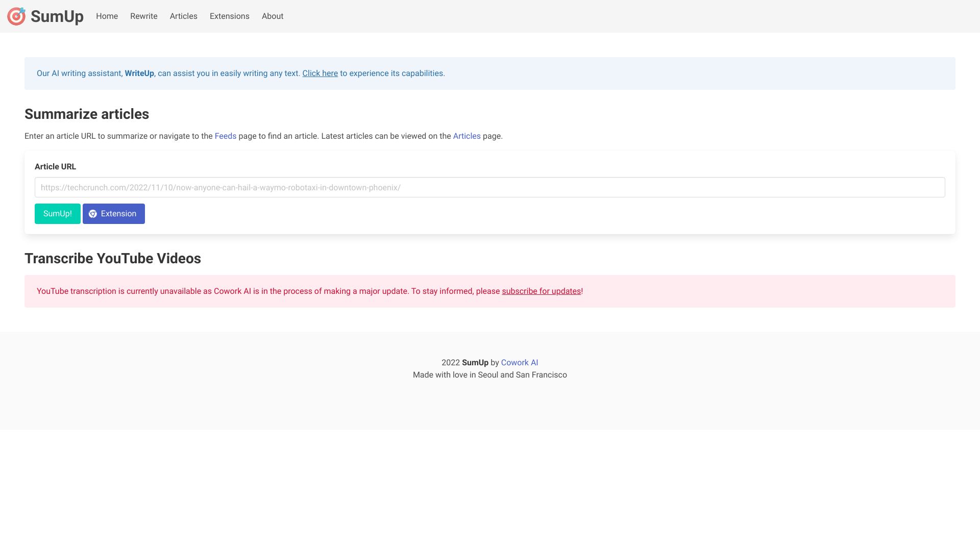
Task: Select Extensions in the top navigation
Action: pyautogui.click(x=229, y=16)
